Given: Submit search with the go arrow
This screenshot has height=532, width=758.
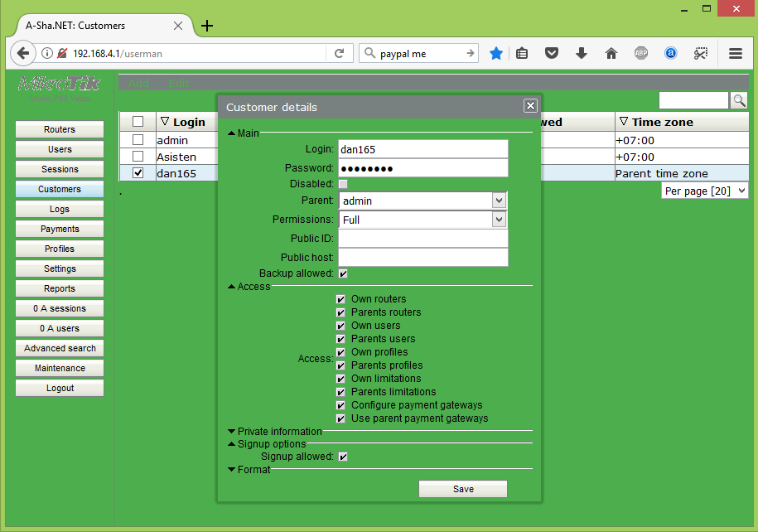Looking at the screenshot, I should pyautogui.click(x=470, y=53).
